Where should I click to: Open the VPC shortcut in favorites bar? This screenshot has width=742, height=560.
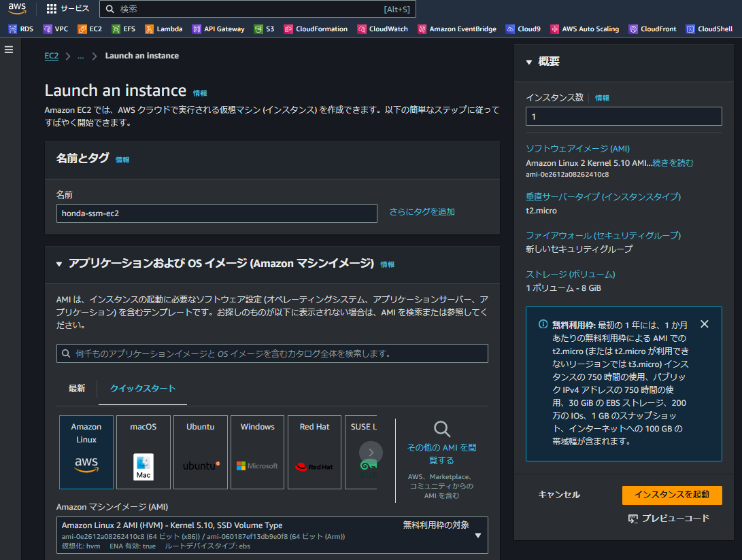(x=56, y=29)
